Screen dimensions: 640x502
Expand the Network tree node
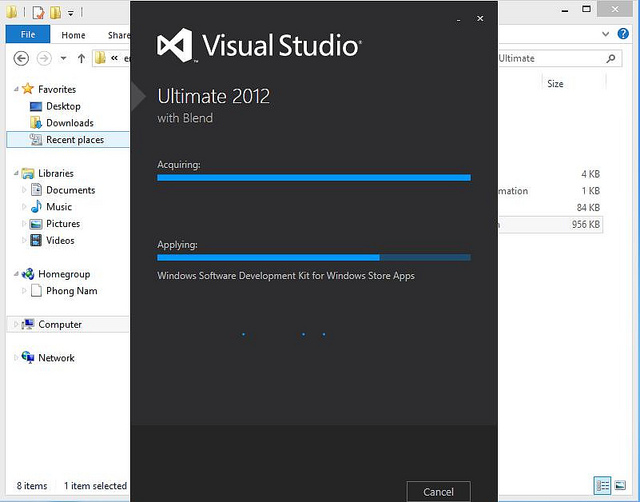pos(16,358)
